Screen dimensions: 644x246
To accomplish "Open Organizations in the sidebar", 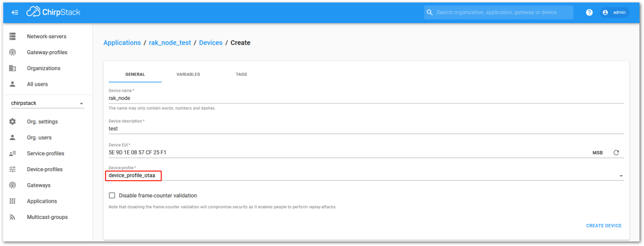I will (44, 68).
